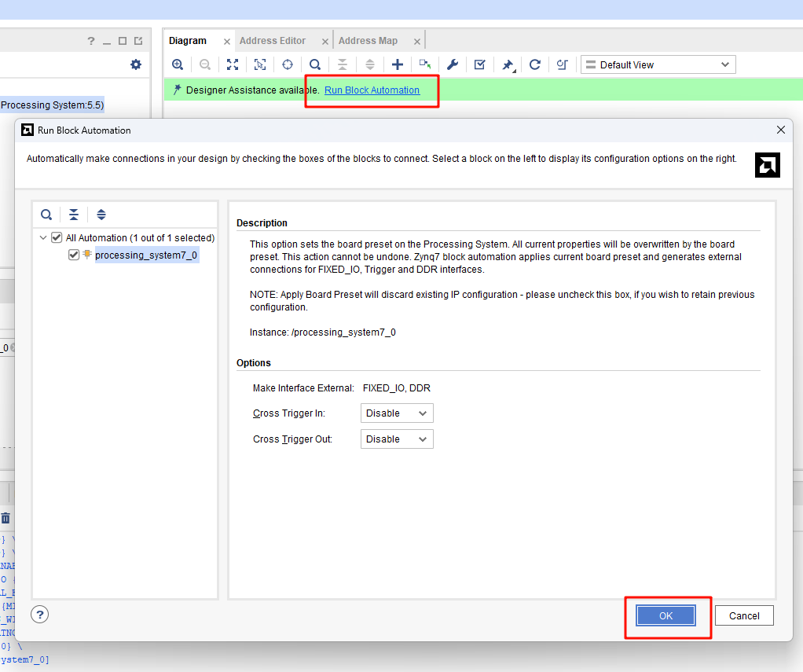Float the left panel into separate window
This screenshot has height=672, width=803.
(138, 41)
